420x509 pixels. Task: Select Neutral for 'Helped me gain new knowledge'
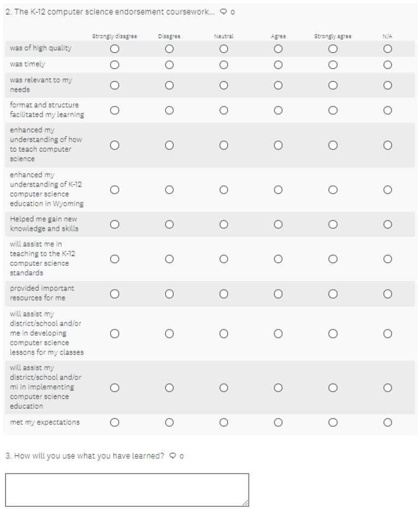click(x=224, y=224)
